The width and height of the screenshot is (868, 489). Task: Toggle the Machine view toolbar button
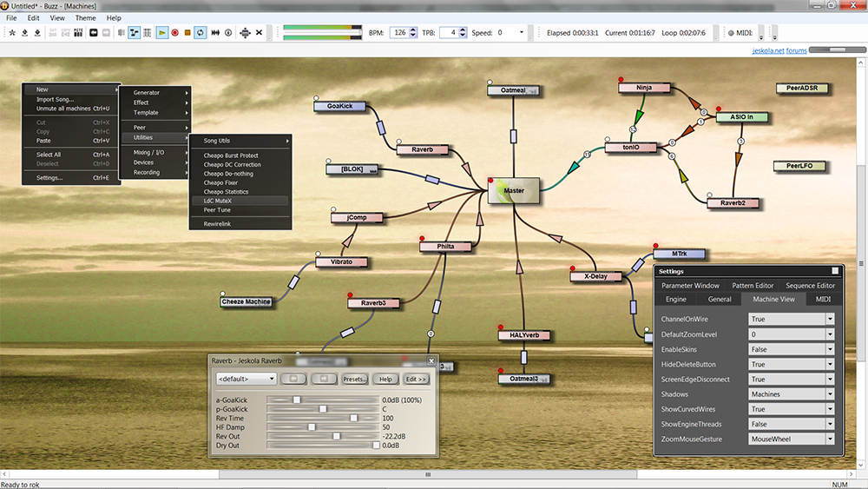tap(135, 33)
